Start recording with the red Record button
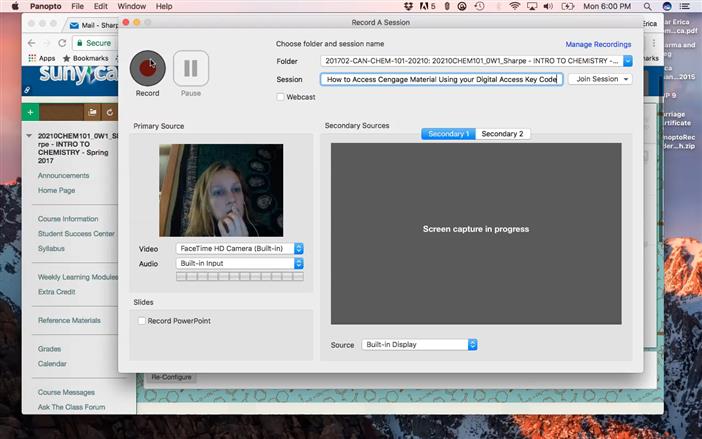This screenshot has width=702, height=439. click(x=148, y=67)
